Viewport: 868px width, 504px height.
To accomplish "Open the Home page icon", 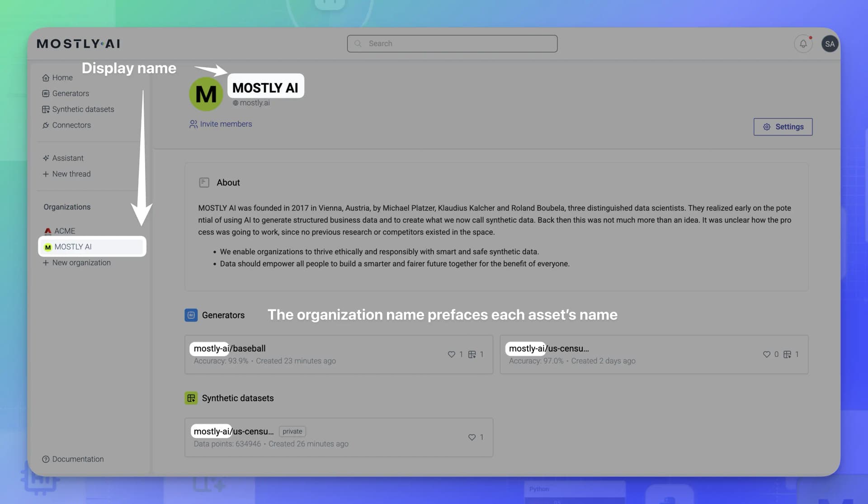I will [46, 77].
